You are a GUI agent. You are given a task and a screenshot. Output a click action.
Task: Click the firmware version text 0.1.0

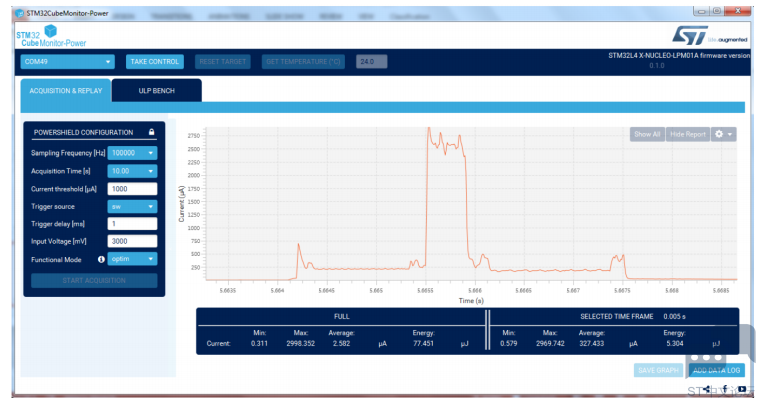656,65
